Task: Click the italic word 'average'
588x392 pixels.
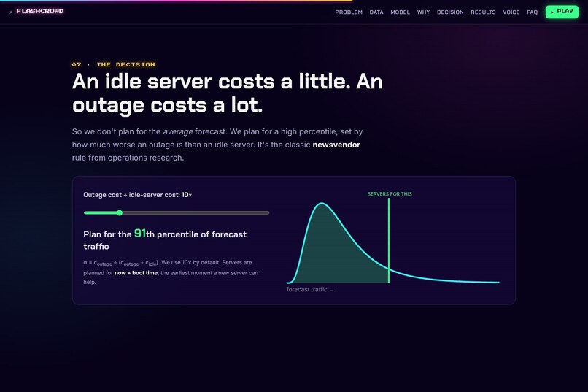Action: [x=178, y=131]
